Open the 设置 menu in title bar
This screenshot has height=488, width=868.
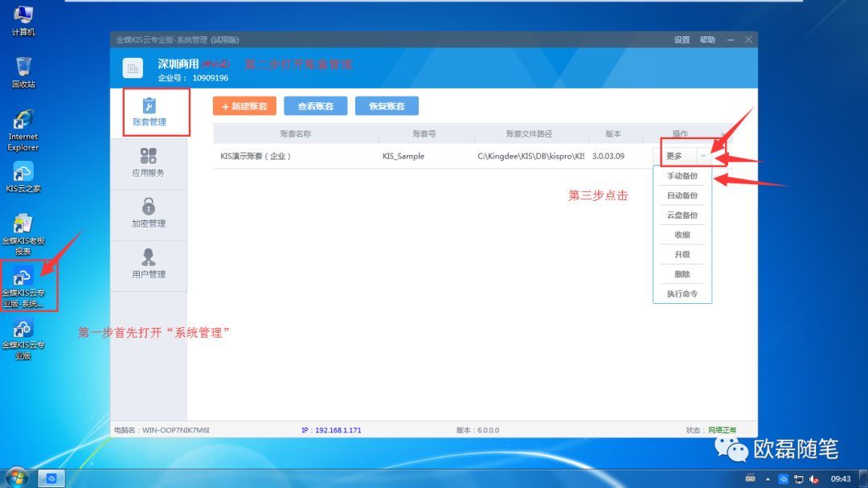682,40
